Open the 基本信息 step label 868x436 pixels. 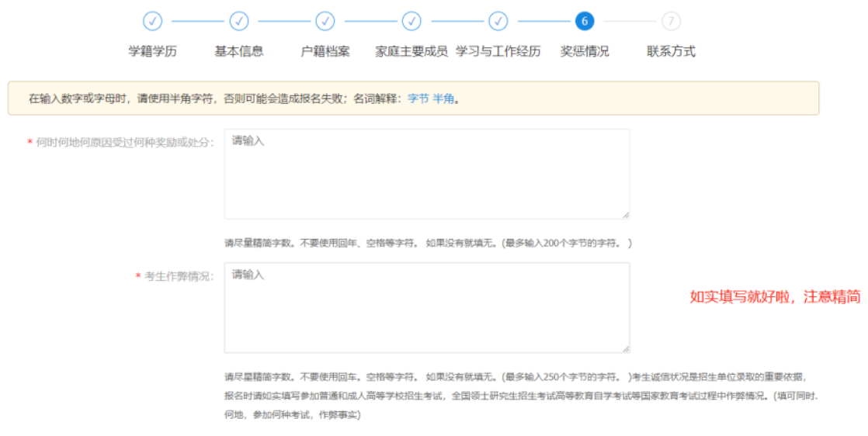(x=239, y=51)
